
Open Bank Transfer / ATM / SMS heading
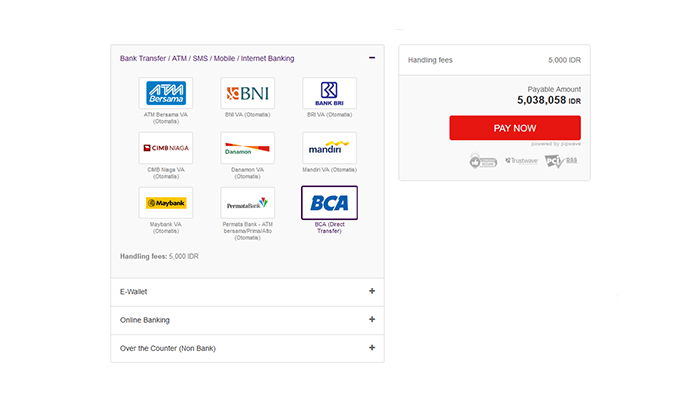point(207,58)
